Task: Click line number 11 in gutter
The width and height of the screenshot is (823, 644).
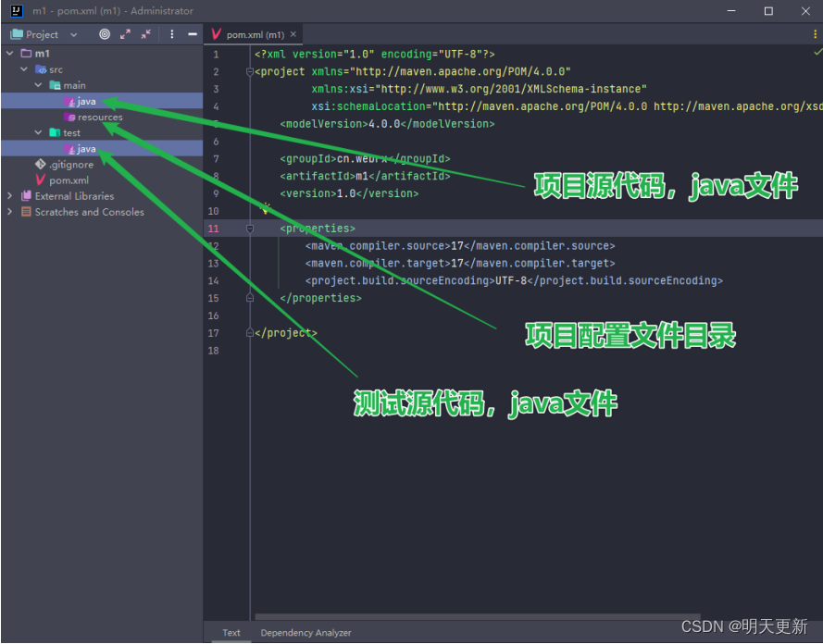Action: [x=214, y=229]
